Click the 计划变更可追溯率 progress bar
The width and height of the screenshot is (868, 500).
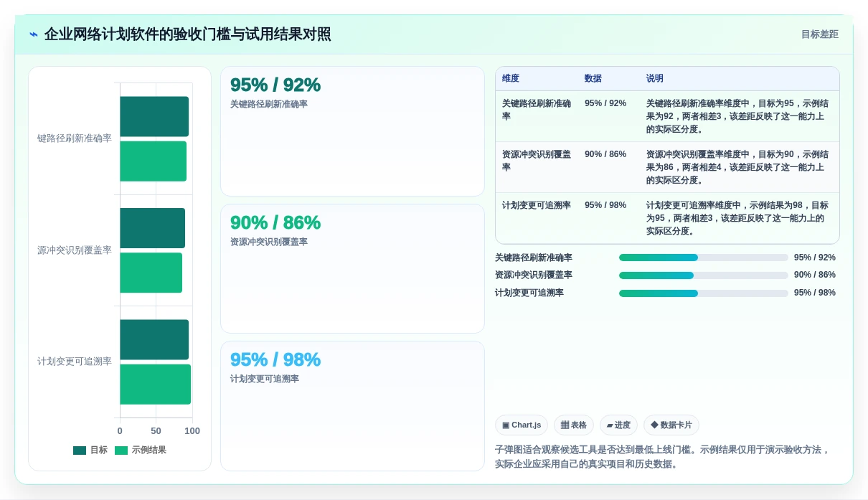(704, 293)
